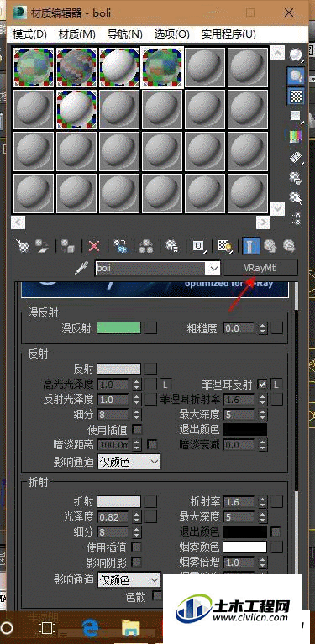Open the 选项(O) menu
The width and height of the screenshot is (315, 644).
click(172, 34)
